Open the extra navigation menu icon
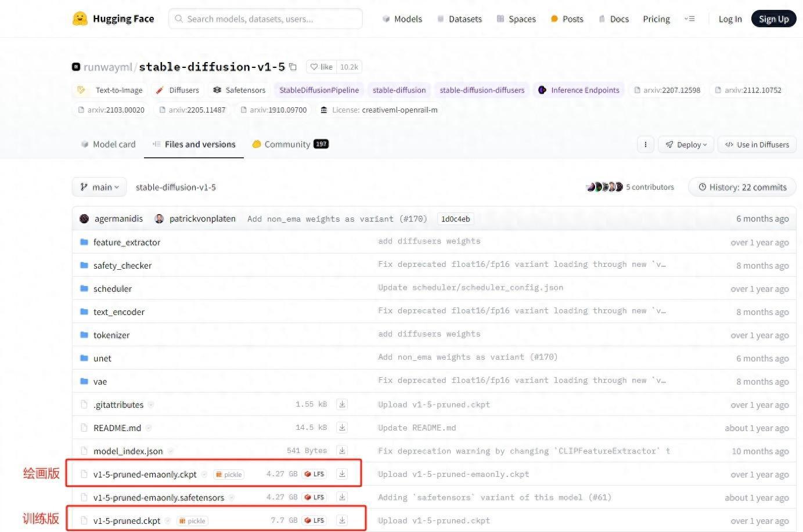 pos(689,19)
